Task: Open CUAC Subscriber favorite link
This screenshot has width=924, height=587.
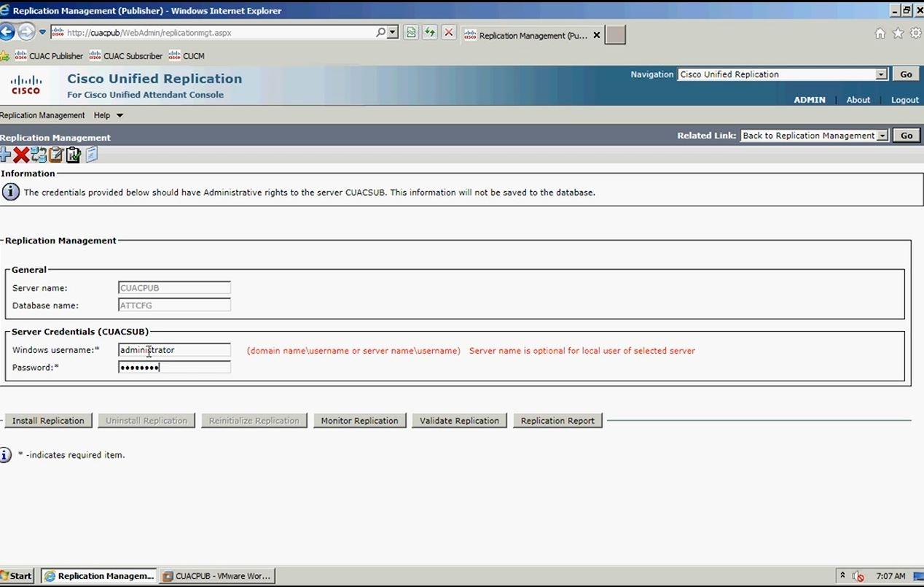Action: [x=125, y=56]
